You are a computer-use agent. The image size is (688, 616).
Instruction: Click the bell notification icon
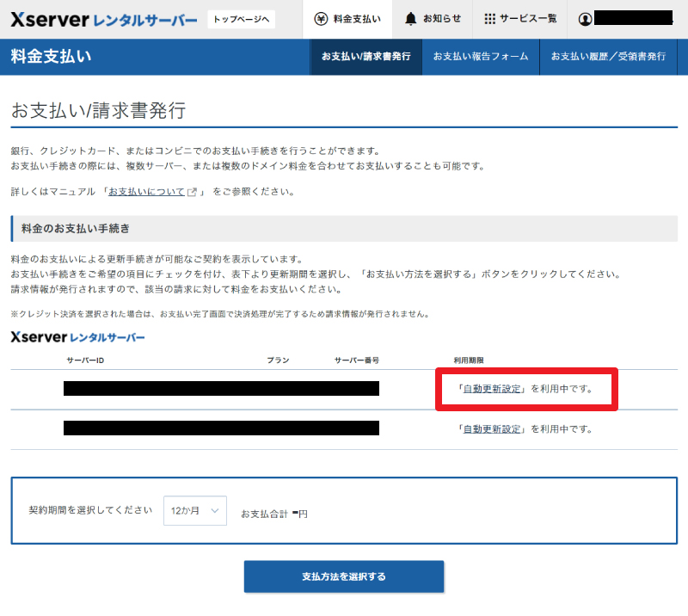tap(411, 19)
